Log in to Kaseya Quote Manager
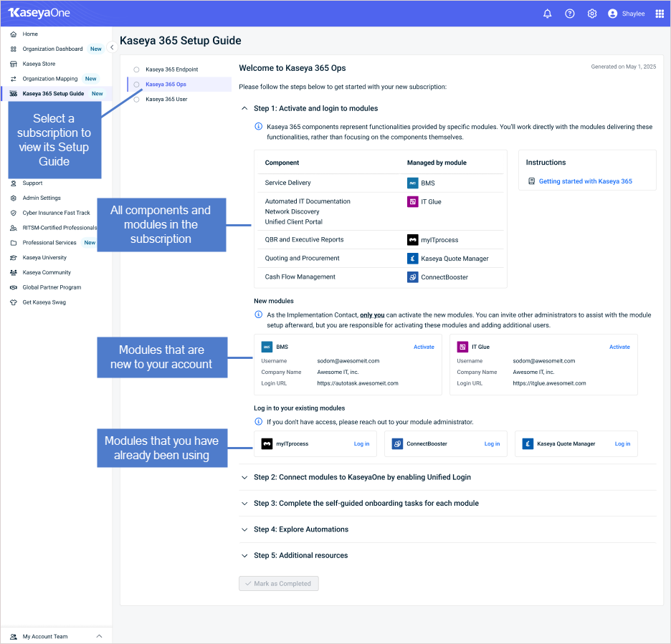671x644 pixels. [x=623, y=444]
